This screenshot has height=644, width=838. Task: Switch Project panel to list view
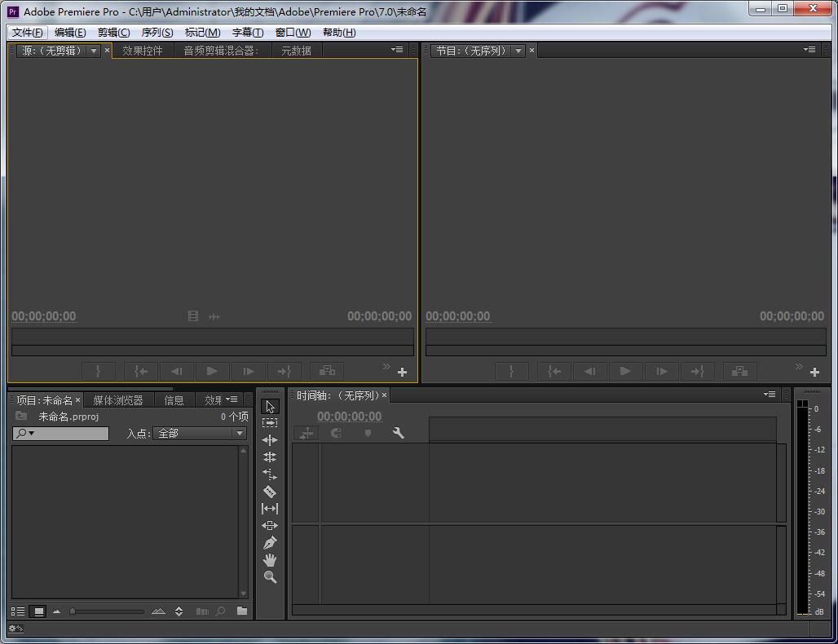[18, 611]
